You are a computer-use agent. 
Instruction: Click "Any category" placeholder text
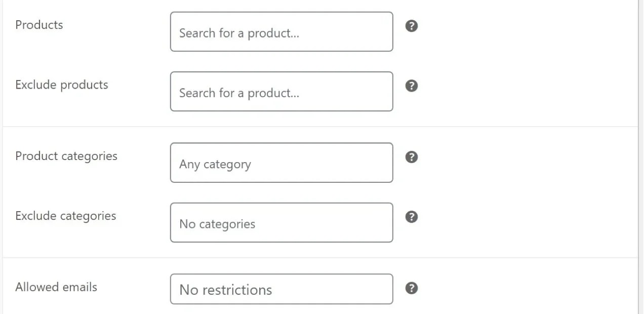215,165
